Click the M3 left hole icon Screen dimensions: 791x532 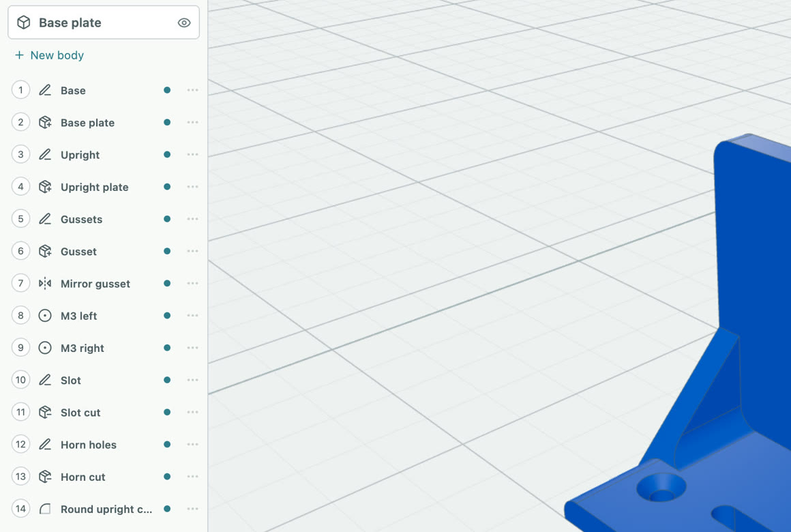click(x=45, y=316)
